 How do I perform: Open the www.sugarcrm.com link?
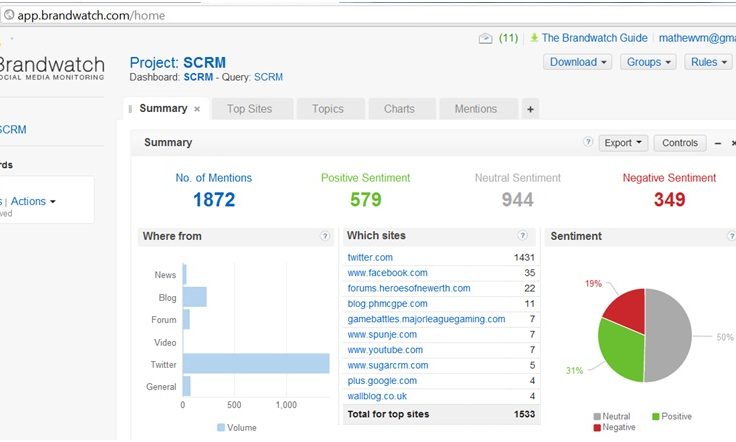pyautogui.click(x=388, y=366)
